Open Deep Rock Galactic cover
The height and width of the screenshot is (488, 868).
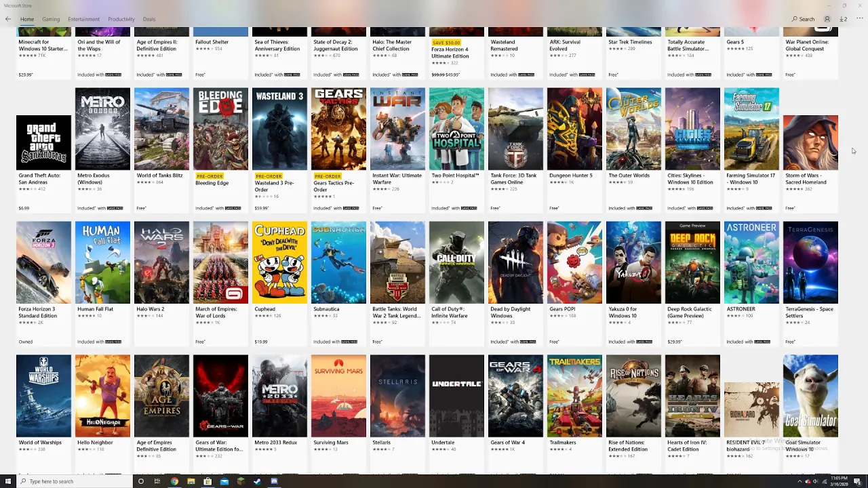click(x=692, y=262)
